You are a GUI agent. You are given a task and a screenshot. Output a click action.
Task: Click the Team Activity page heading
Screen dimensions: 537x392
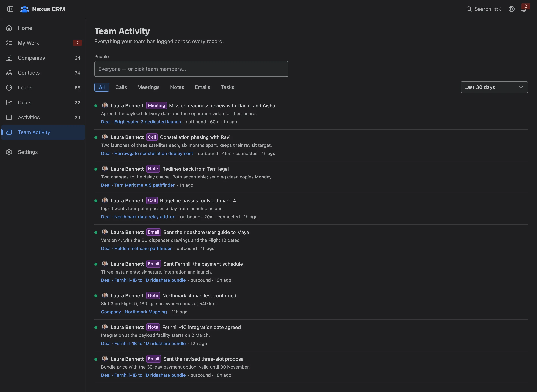(x=122, y=31)
